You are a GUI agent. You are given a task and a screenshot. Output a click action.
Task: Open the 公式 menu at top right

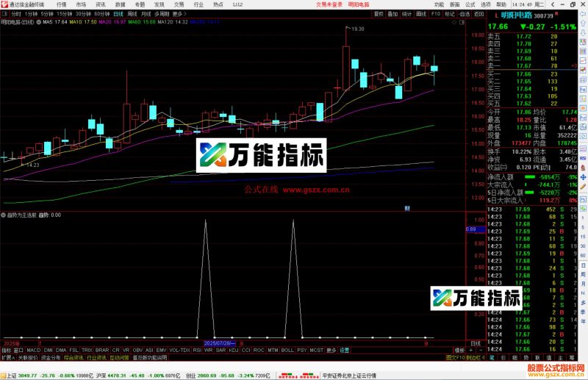(x=470, y=4)
